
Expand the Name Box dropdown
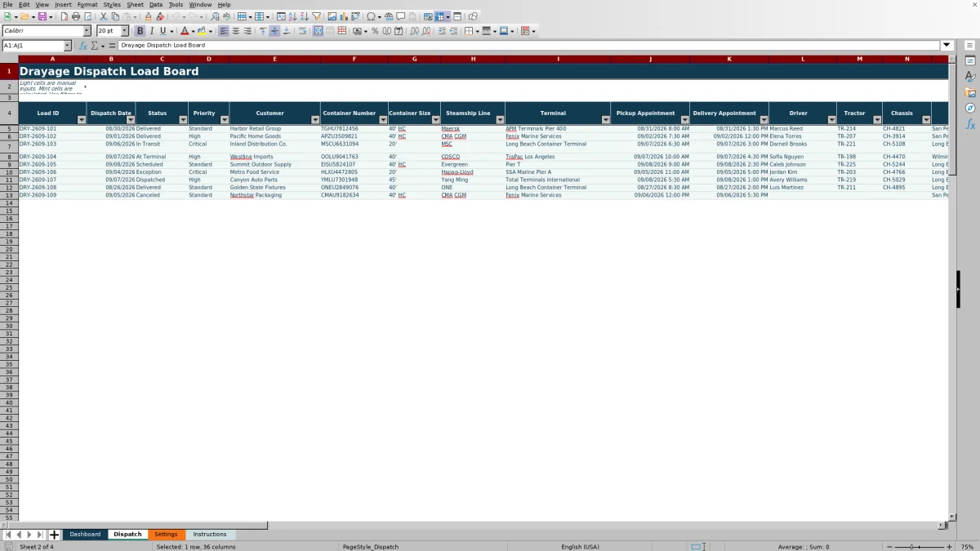68,46
